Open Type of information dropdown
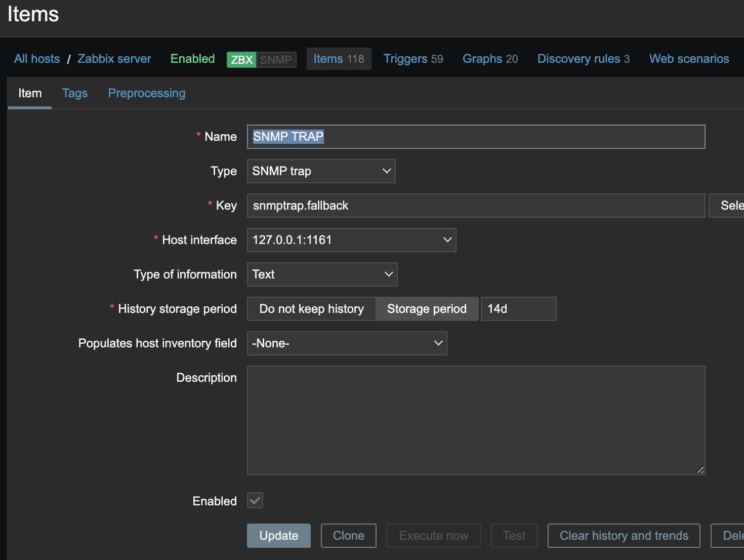Screen dimensions: 744x560 click(322, 274)
